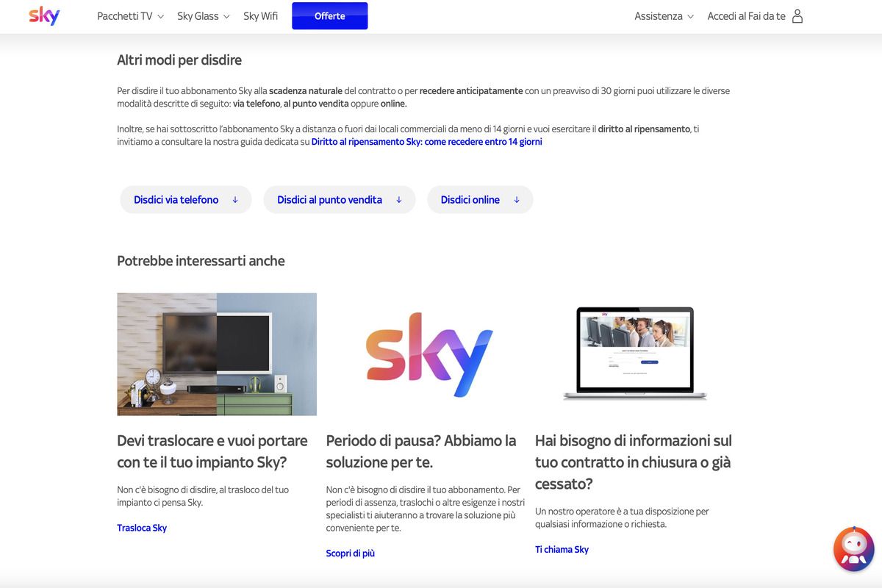Viewport: 882px width, 588px height.
Task: Select Accedi al Fai da te
Action: (746, 16)
